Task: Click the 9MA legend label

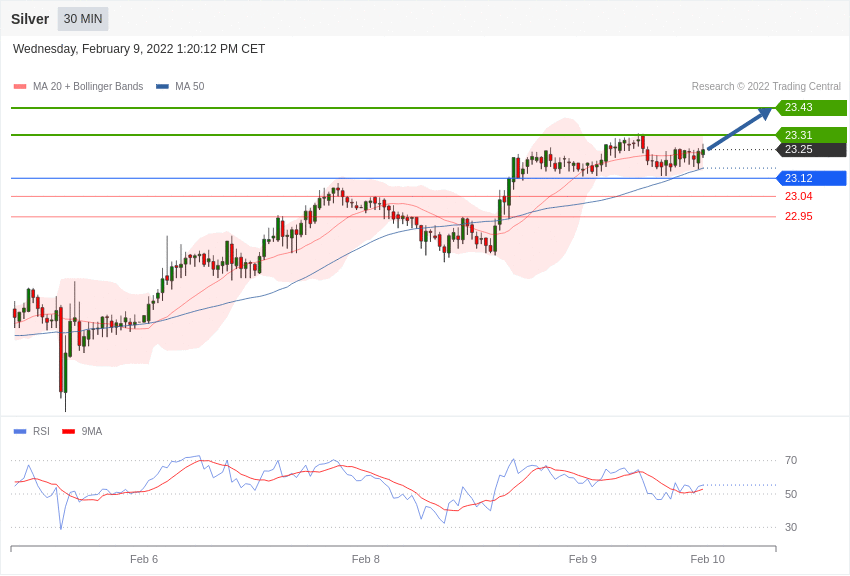Action: coord(92,431)
